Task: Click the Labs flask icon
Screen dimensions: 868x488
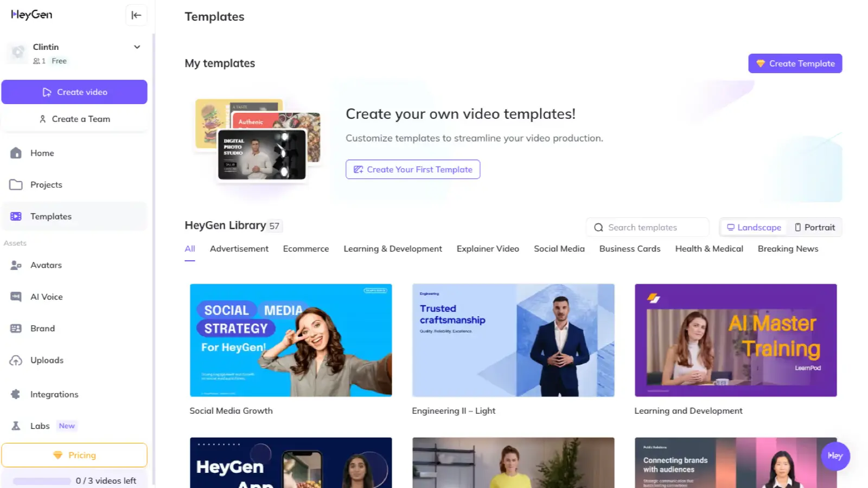Action: click(x=16, y=426)
